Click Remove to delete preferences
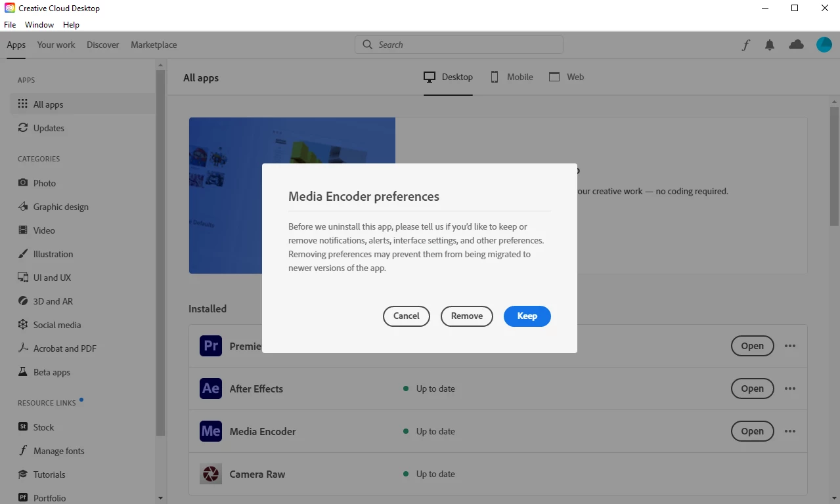840x504 pixels. point(466,316)
